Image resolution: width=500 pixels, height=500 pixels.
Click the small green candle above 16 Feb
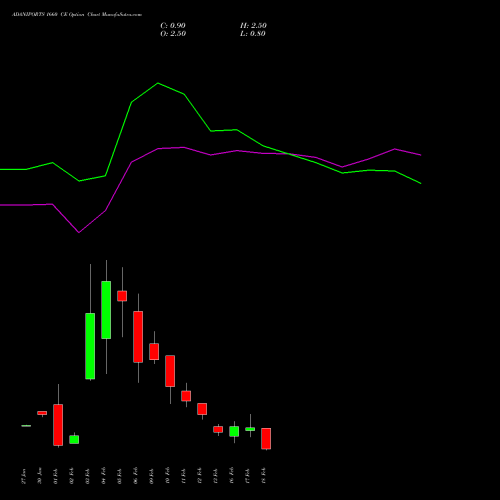(234, 431)
